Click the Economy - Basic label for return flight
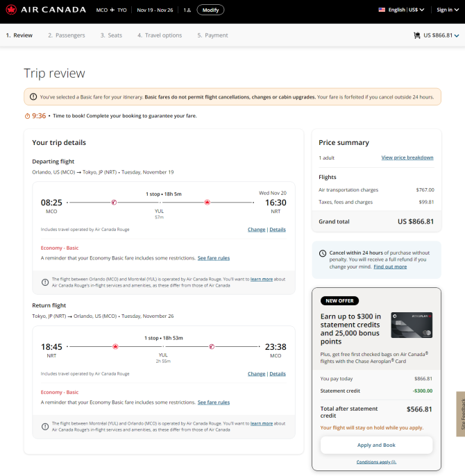 [60, 392]
